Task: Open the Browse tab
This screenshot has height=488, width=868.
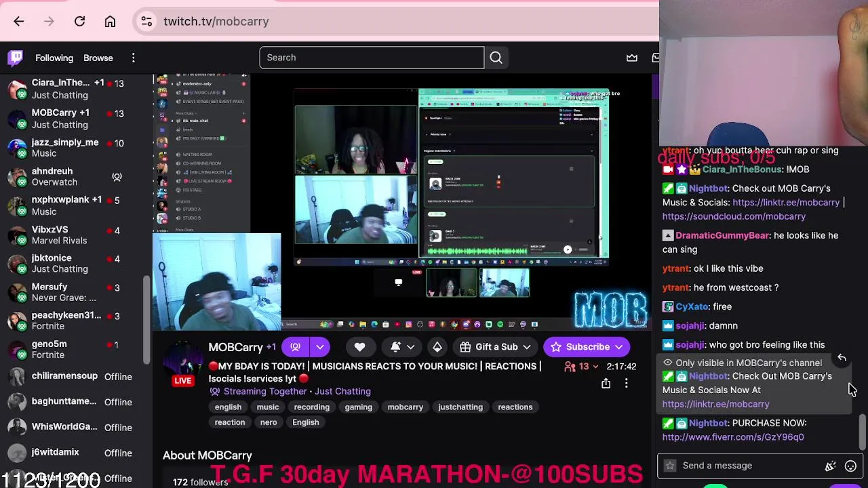Action: [98, 58]
